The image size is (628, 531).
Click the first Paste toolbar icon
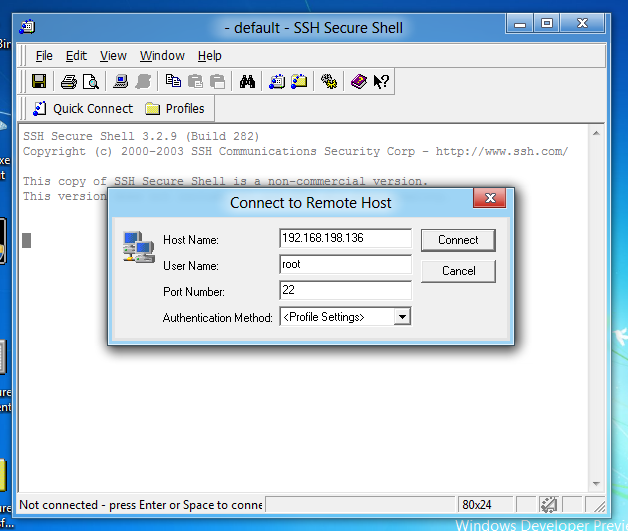195,81
